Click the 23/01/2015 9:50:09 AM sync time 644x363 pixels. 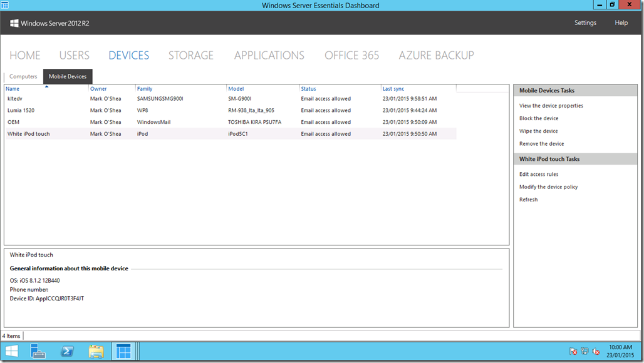pos(410,122)
